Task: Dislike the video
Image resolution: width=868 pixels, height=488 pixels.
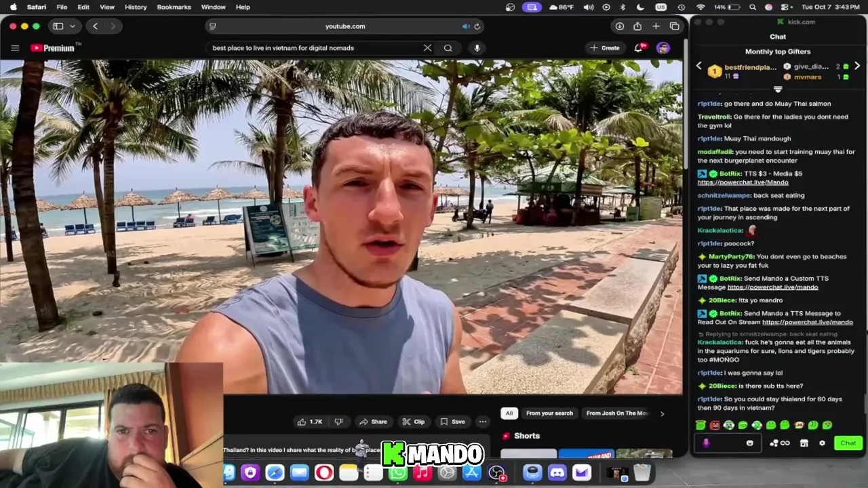Action: [x=338, y=422]
